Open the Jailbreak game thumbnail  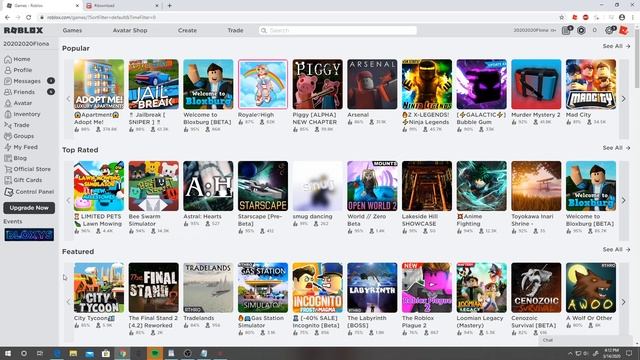(153, 84)
